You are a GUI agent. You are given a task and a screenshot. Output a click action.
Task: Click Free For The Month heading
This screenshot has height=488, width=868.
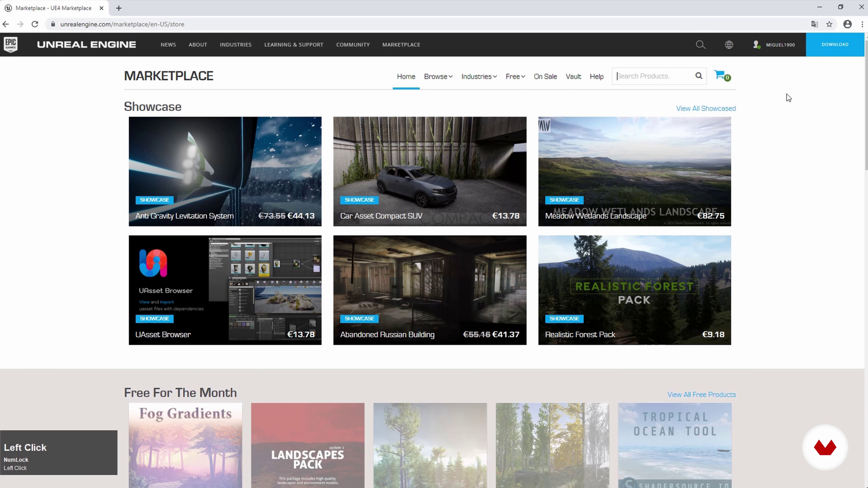180,393
